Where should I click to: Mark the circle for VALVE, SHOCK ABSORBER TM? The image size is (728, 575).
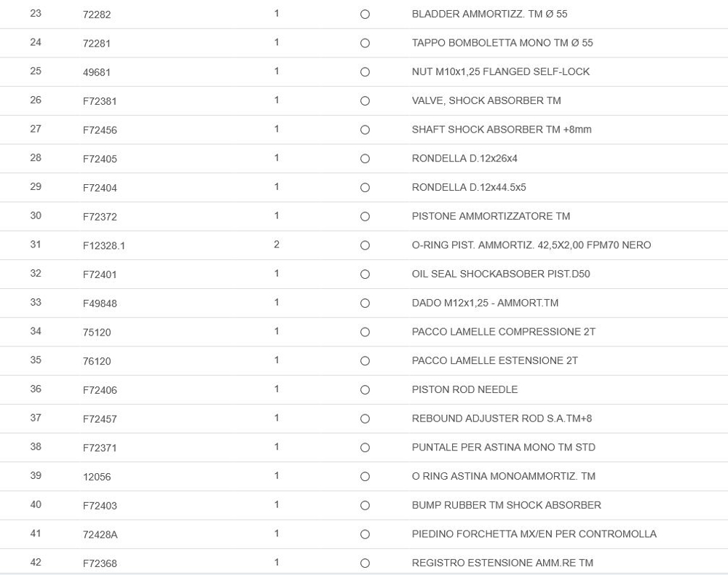[x=365, y=101]
